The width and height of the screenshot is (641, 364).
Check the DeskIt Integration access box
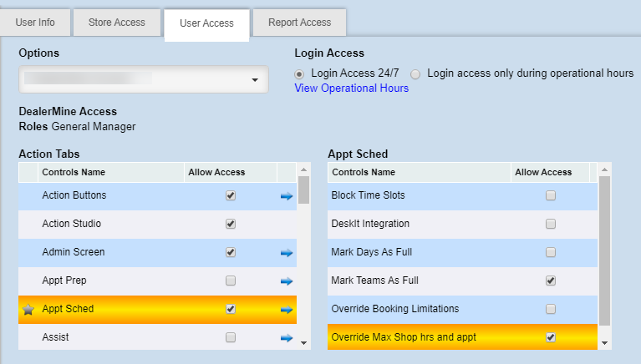click(x=550, y=224)
